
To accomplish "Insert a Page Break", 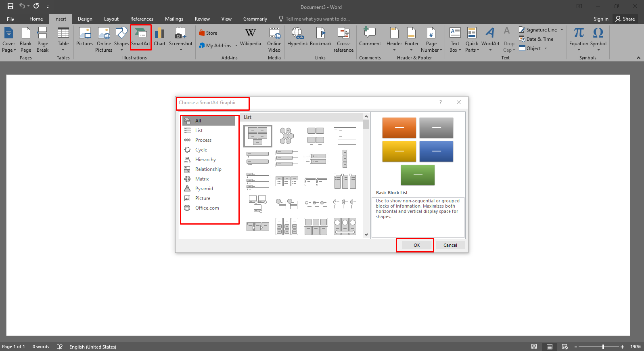I will click(x=42, y=40).
